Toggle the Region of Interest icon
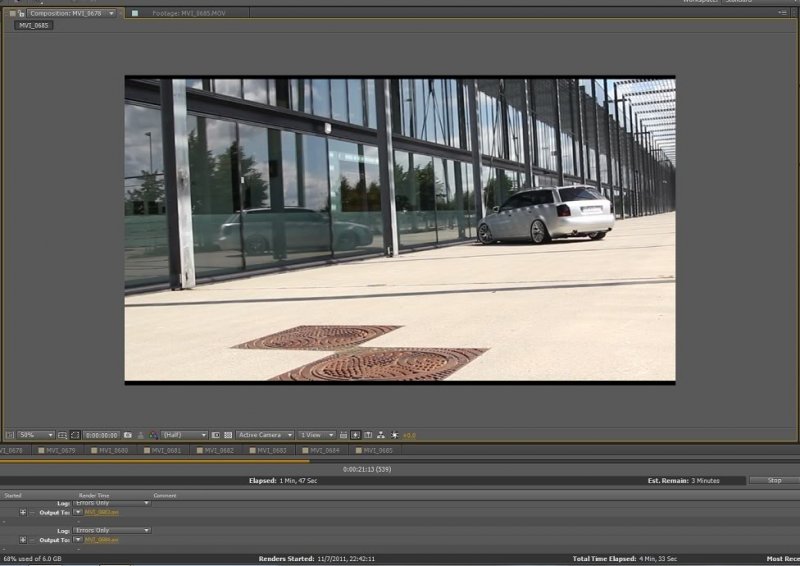The width and height of the screenshot is (800, 566). point(216,436)
